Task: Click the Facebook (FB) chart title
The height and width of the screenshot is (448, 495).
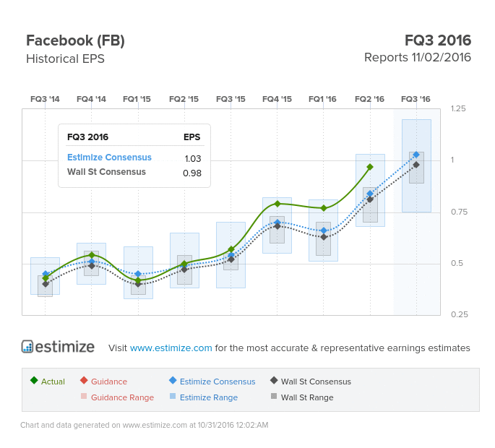Action: [75, 40]
